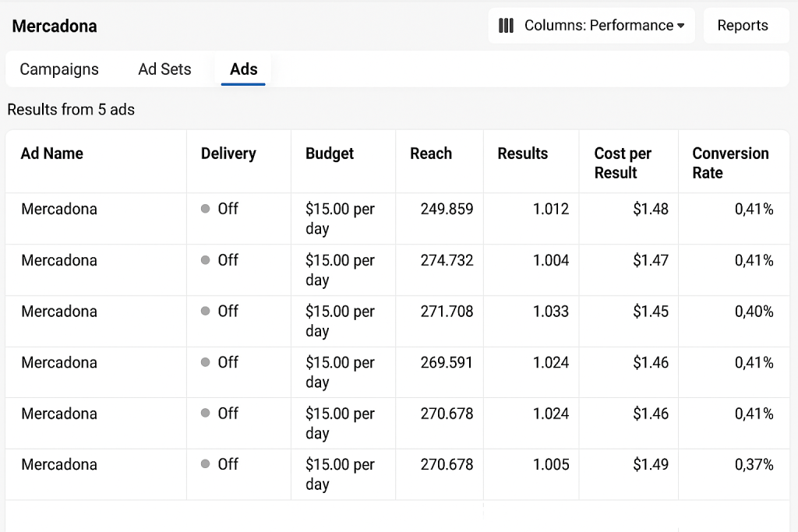The height and width of the screenshot is (532, 798).
Task: Click the Off delivery label in the 1.012 results row
Action: [228, 209]
